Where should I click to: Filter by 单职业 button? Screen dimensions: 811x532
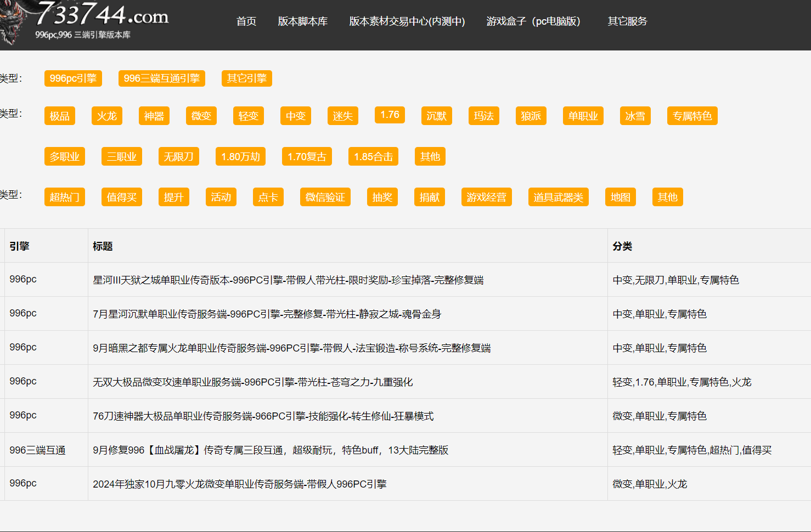(583, 116)
